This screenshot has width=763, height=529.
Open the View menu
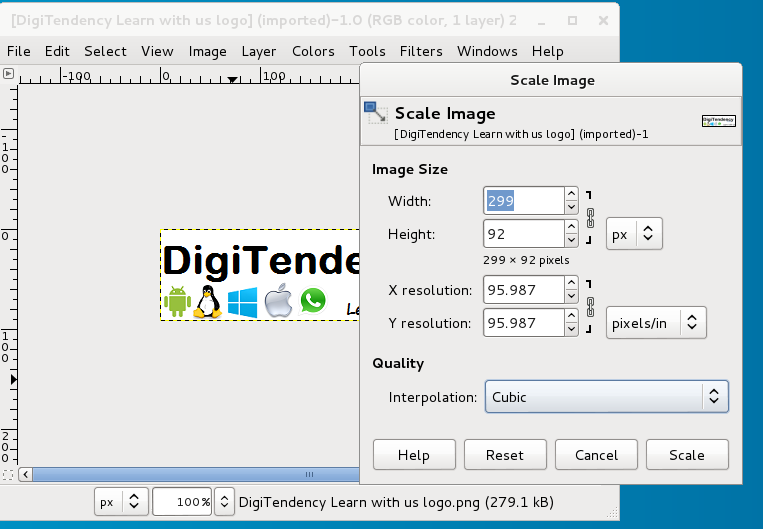157,51
